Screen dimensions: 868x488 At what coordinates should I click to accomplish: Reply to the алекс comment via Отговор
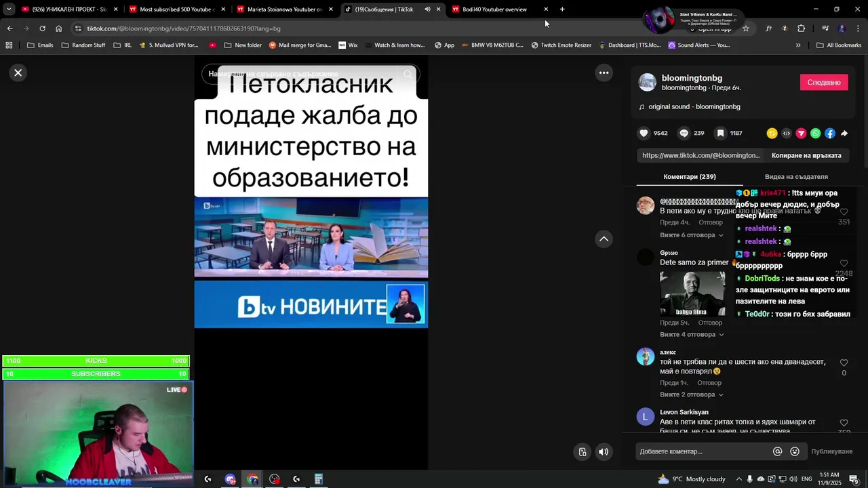tap(709, 383)
